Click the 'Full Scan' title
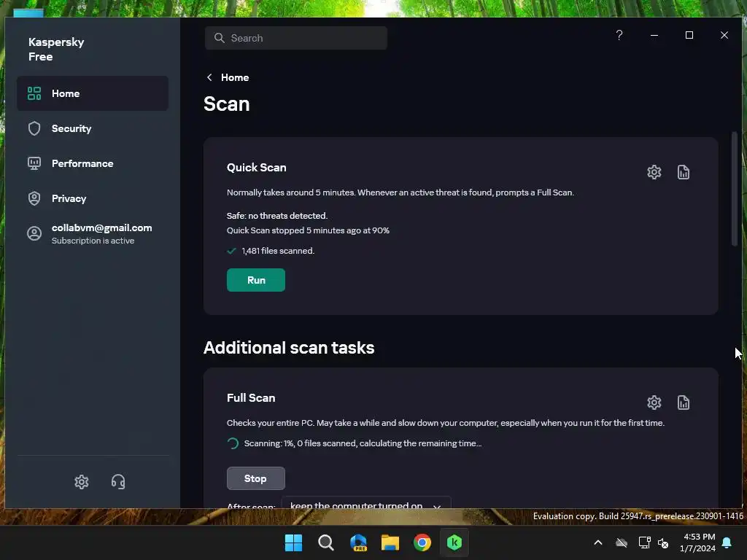The image size is (747, 560). tap(251, 397)
